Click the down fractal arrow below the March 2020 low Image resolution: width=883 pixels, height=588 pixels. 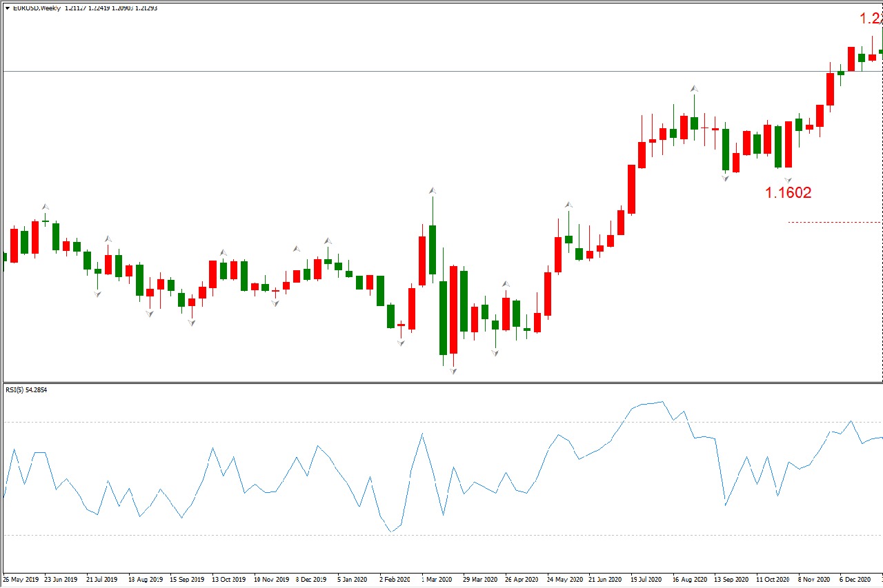[453, 372]
